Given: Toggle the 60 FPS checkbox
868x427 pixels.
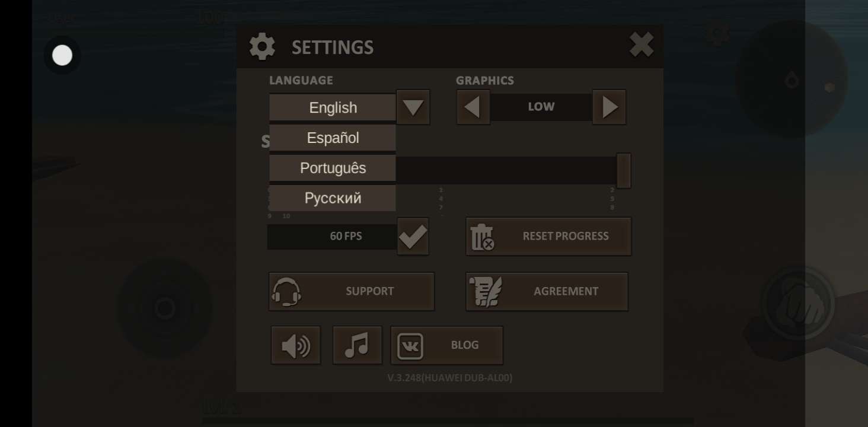Looking at the screenshot, I should tap(413, 236).
